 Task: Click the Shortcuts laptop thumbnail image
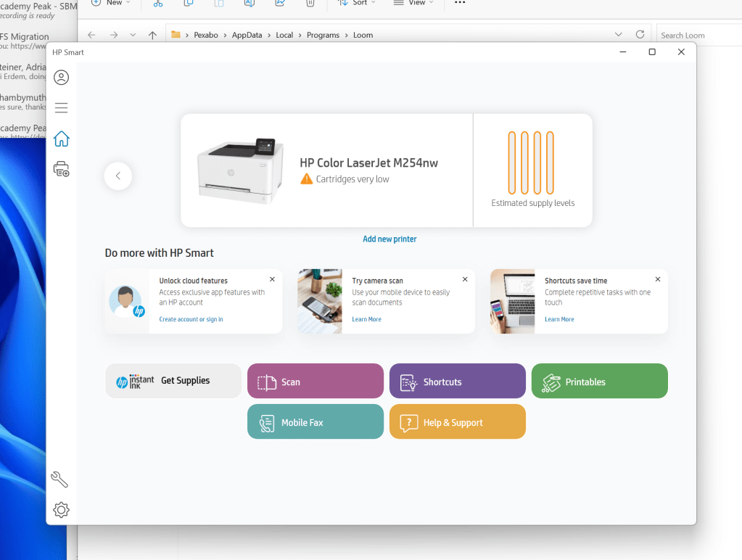[513, 302]
